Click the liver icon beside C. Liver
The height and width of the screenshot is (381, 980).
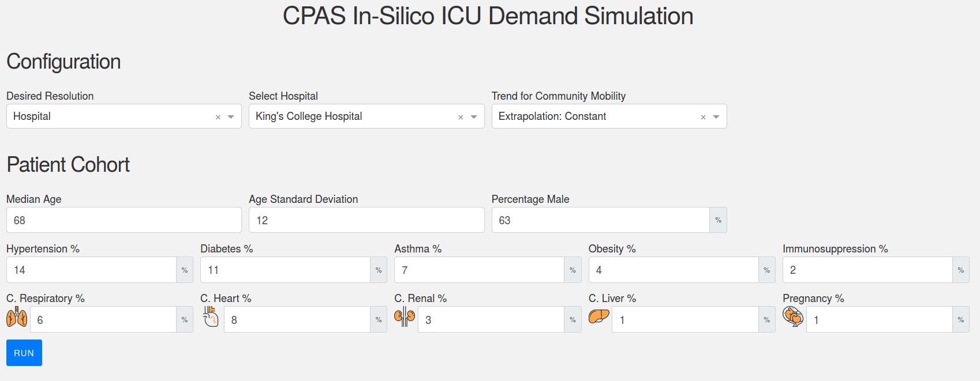tap(599, 316)
